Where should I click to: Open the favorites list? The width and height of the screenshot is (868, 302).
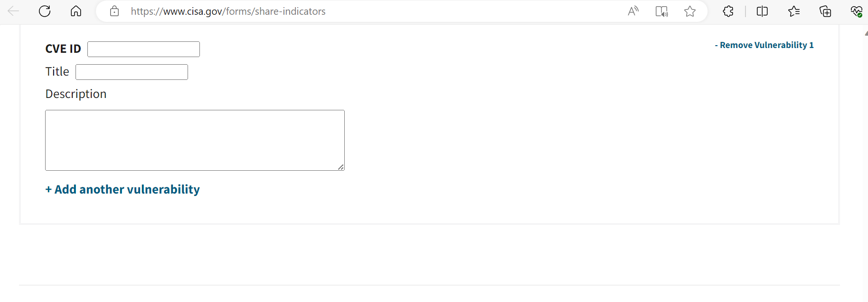tap(794, 11)
